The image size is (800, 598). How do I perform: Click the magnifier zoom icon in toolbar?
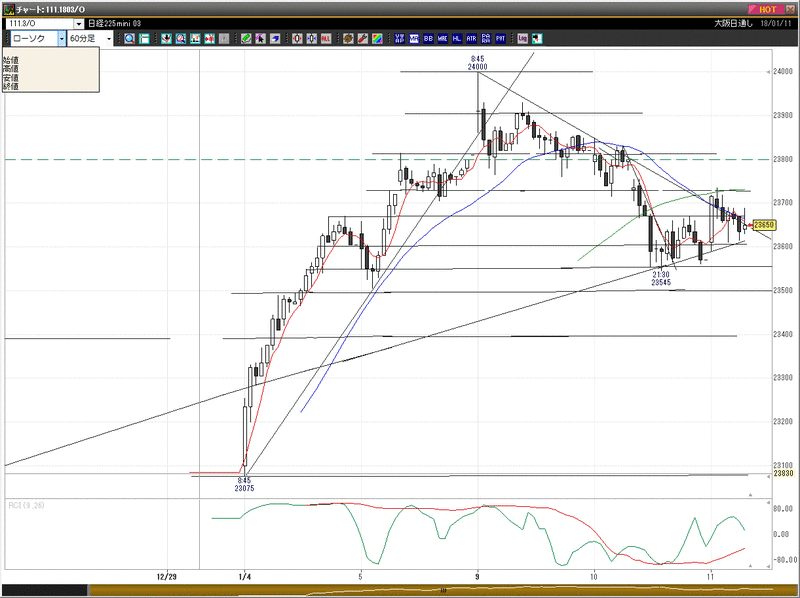(x=130, y=38)
